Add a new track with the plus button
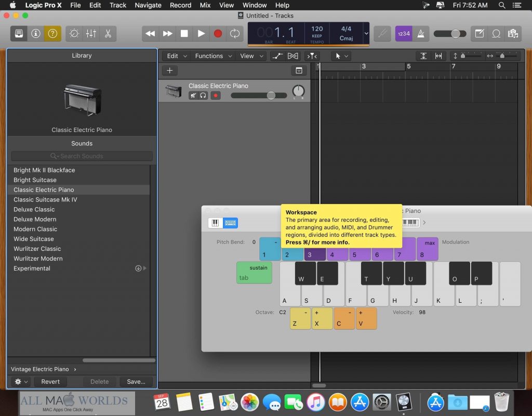Image resolution: width=532 pixels, height=416 pixels. coord(170,71)
